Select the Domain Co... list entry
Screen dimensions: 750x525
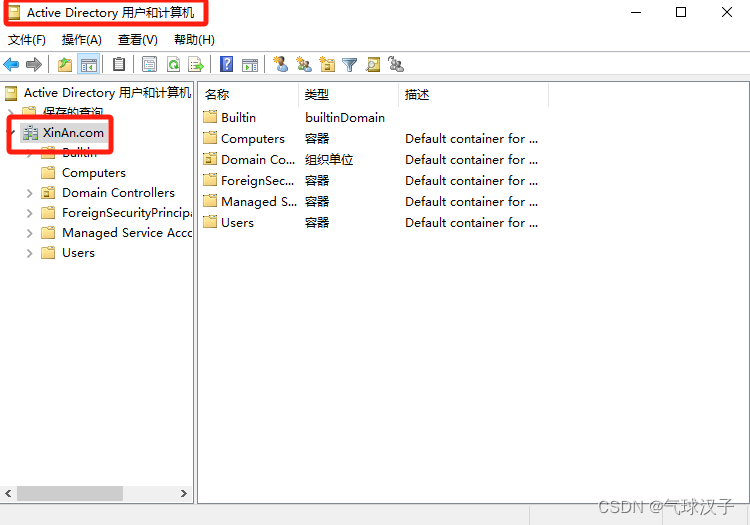(258, 159)
